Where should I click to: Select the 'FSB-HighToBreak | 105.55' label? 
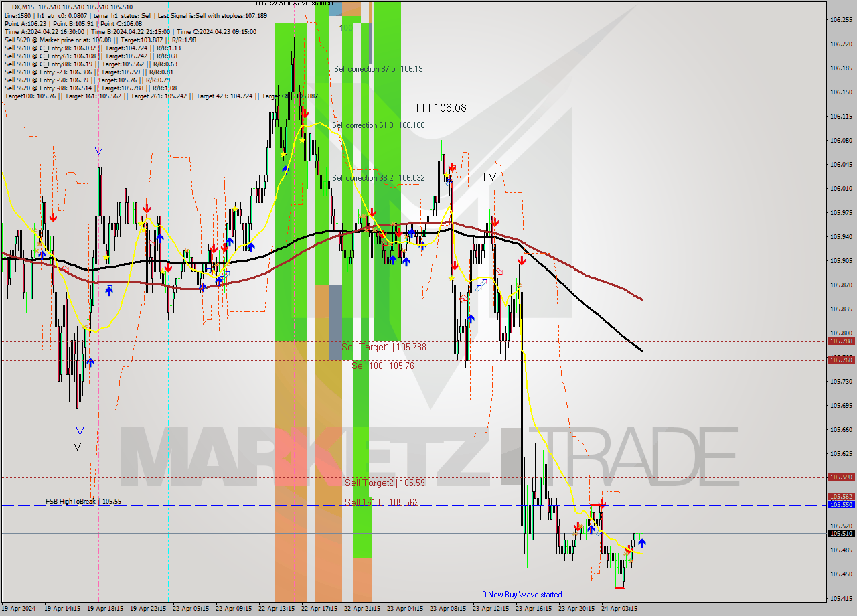(x=84, y=501)
